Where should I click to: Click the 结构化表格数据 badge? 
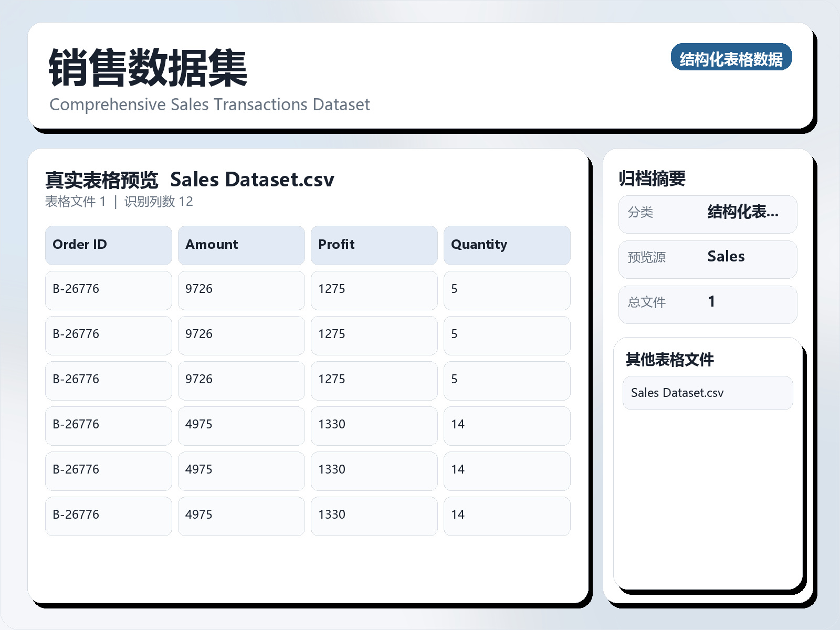click(731, 58)
